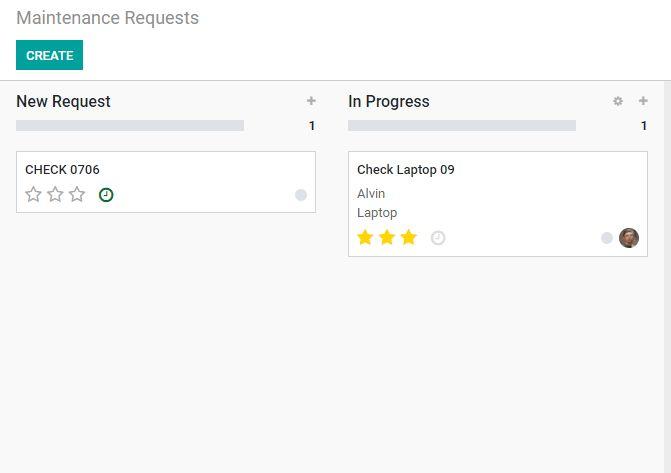Open kanban state dot on CHECK 0706
Image resolution: width=671 pixels, height=473 pixels.
click(x=301, y=195)
